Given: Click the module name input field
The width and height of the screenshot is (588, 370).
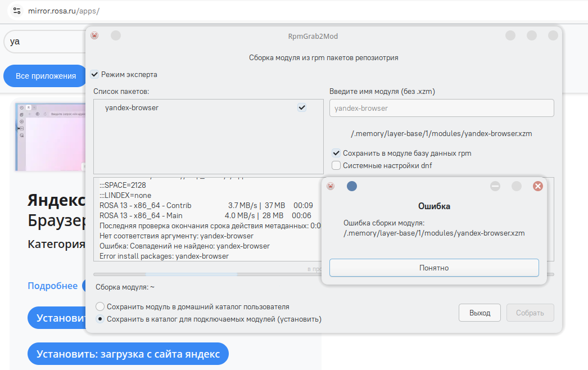Looking at the screenshot, I should point(441,108).
